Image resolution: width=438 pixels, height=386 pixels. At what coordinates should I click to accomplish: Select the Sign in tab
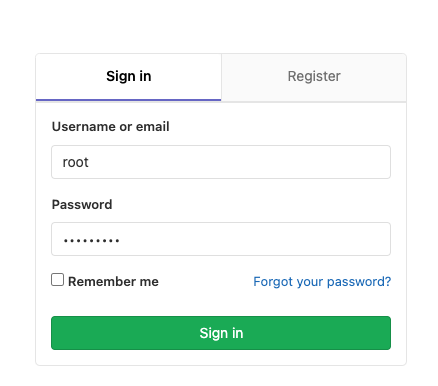pos(129,77)
